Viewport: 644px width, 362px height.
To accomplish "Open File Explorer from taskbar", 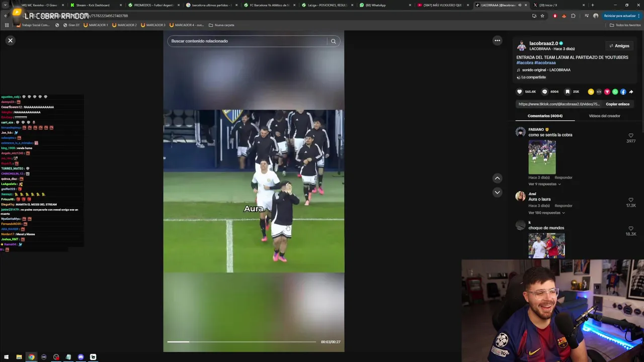I will [x=19, y=357].
